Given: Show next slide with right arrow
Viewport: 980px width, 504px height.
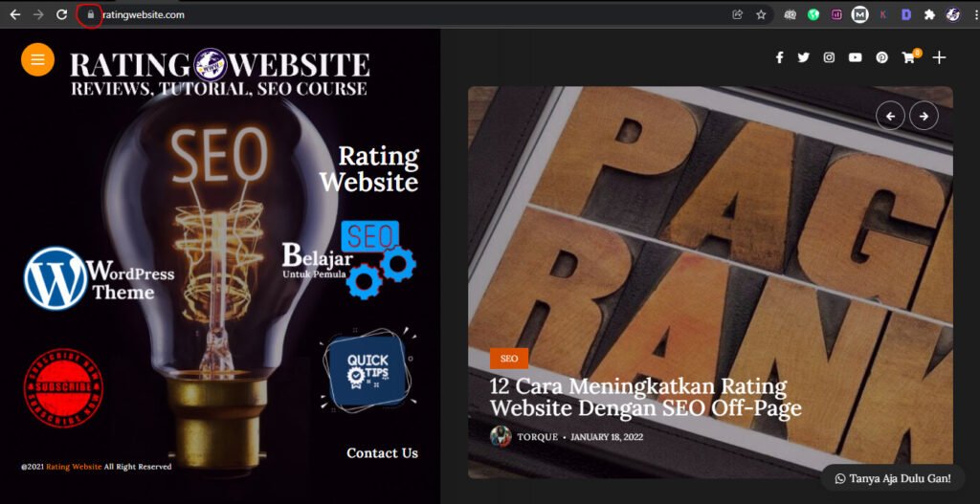Looking at the screenshot, I should 924,116.
